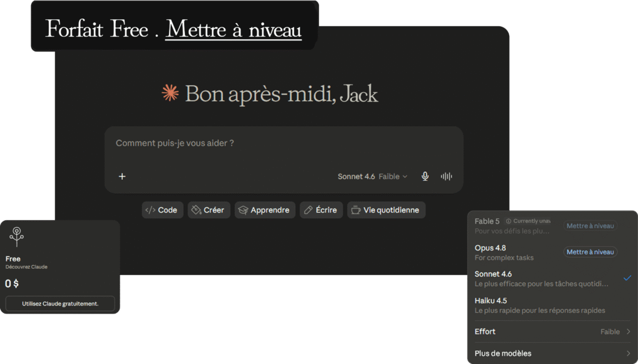The image size is (638, 364).
Task: Click the 0 $ price text
Action: click(12, 284)
